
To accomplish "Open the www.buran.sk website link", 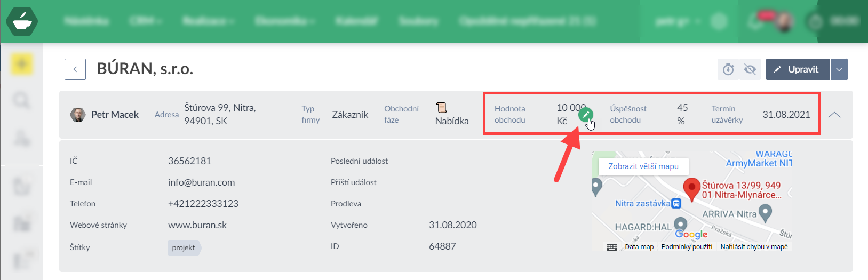I will [x=197, y=225].
